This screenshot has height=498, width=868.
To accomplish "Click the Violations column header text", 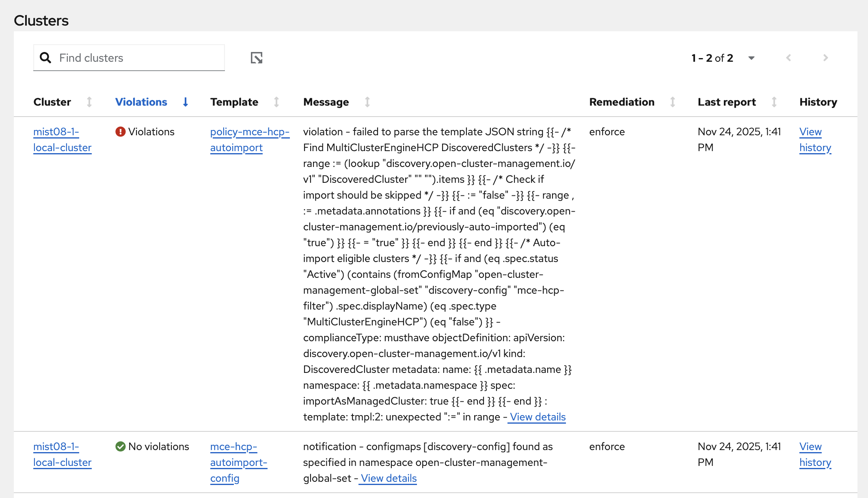I will pos(141,102).
